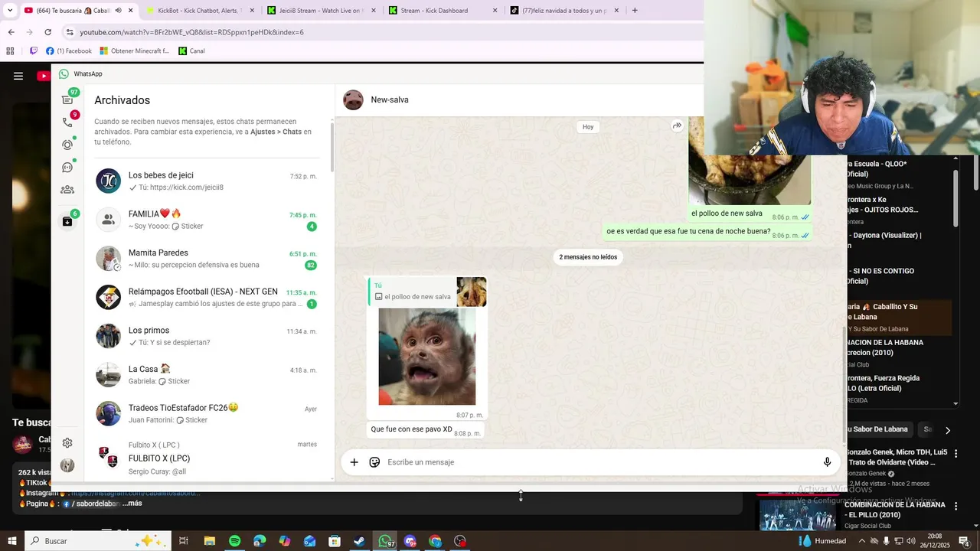Open options for COMBINACION DE LA HABANA - EL PILLO
This screenshot has height=551, width=980.
[x=955, y=506]
